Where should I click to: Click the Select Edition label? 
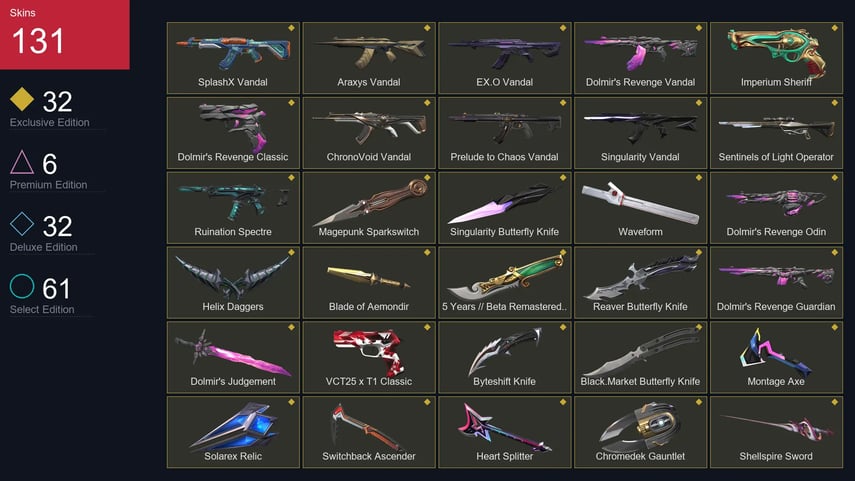[x=42, y=310]
